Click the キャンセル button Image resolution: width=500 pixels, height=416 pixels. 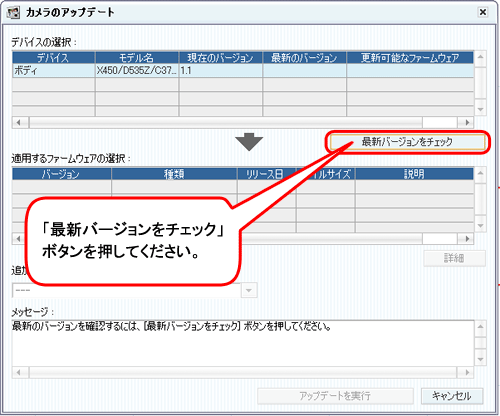[x=452, y=396]
